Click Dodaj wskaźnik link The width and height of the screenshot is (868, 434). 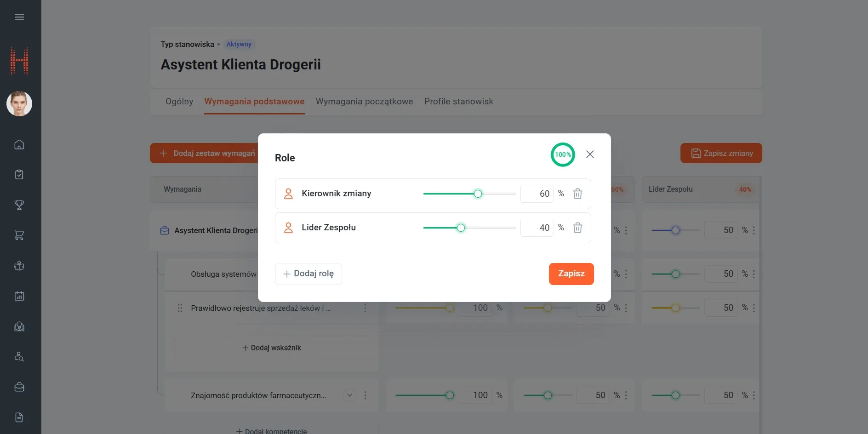click(272, 348)
